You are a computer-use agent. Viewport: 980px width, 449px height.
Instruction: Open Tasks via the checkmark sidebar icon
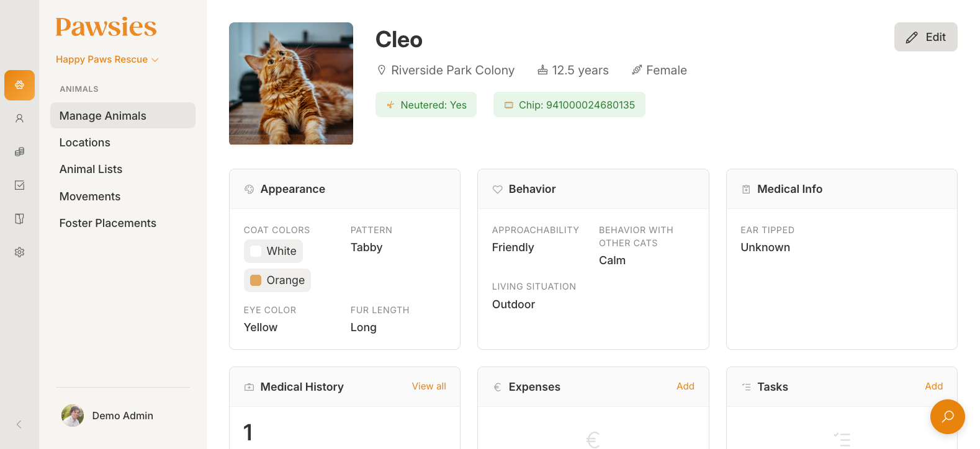click(x=19, y=185)
